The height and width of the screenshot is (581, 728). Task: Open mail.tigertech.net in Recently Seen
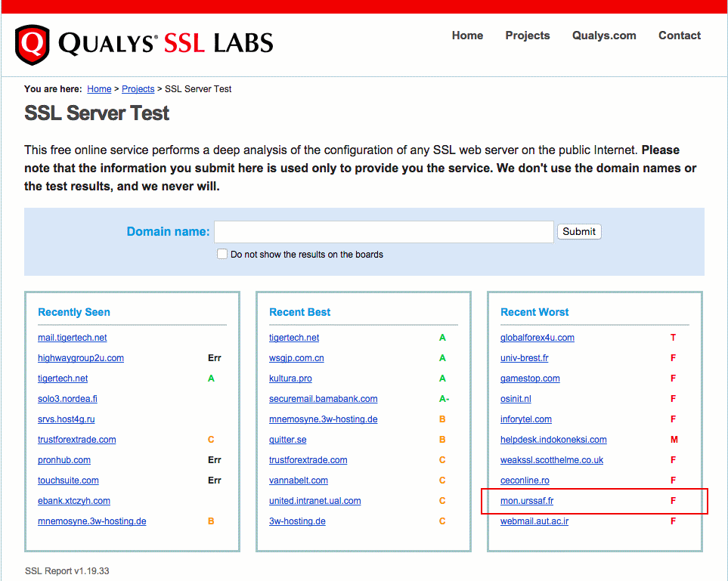(x=73, y=338)
